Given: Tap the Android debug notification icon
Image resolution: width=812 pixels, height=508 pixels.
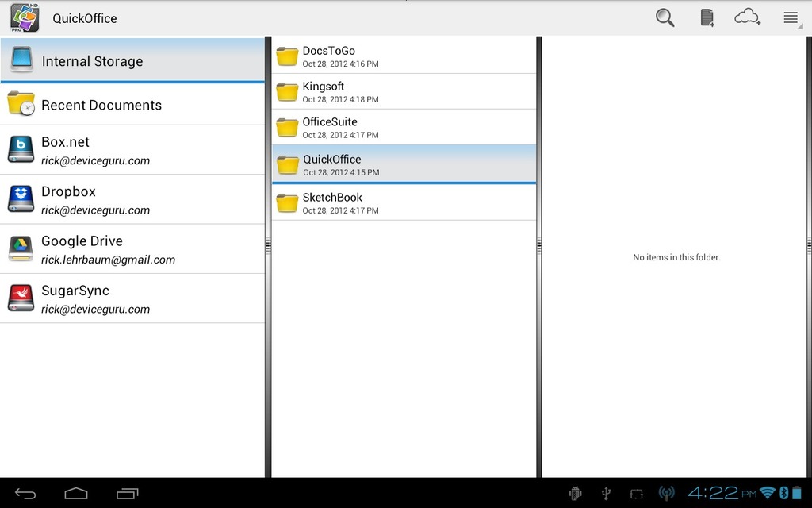Looking at the screenshot, I should (x=575, y=494).
